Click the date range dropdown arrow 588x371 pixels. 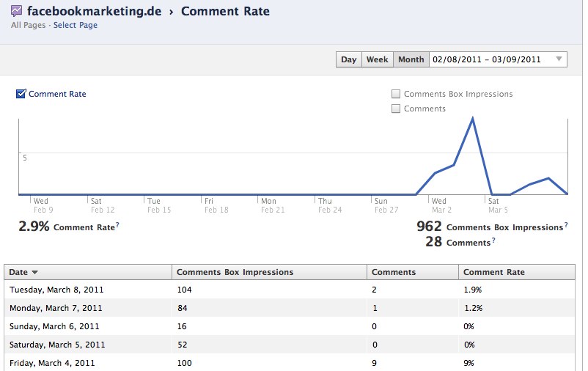coord(559,59)
